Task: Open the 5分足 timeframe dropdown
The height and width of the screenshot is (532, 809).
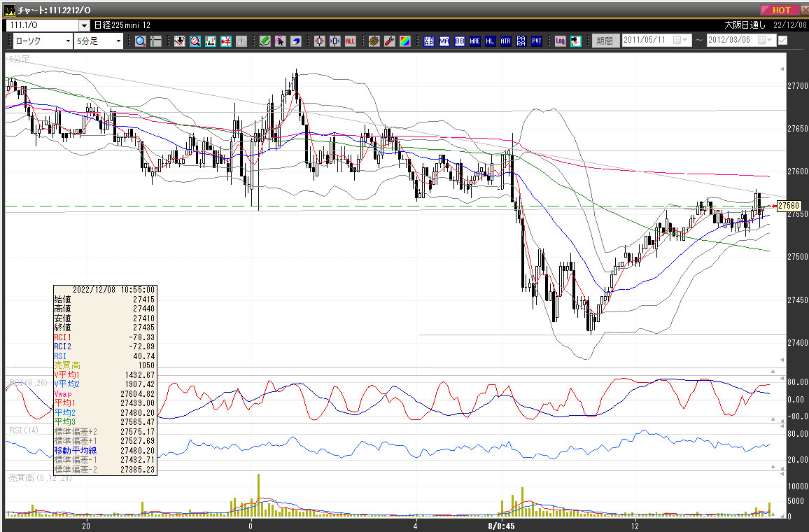Action: (x=99, y=41)
